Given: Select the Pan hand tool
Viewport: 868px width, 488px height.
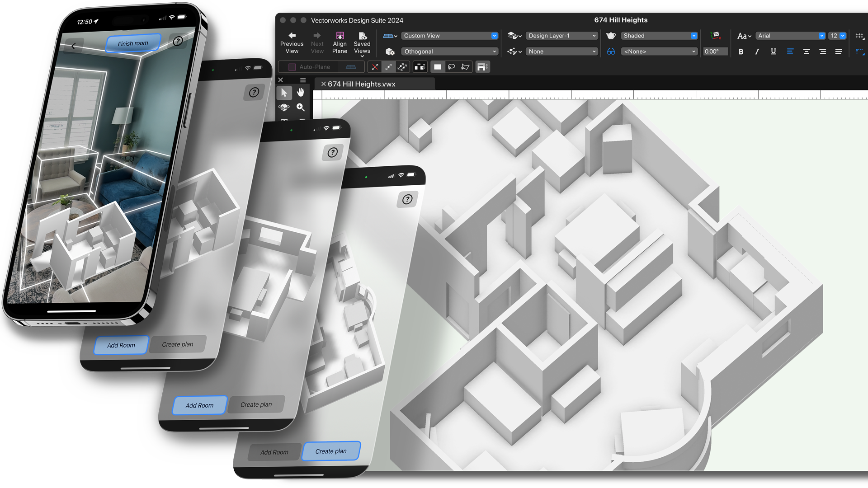Looking at the screenshot, I should (x=301, y=93).
